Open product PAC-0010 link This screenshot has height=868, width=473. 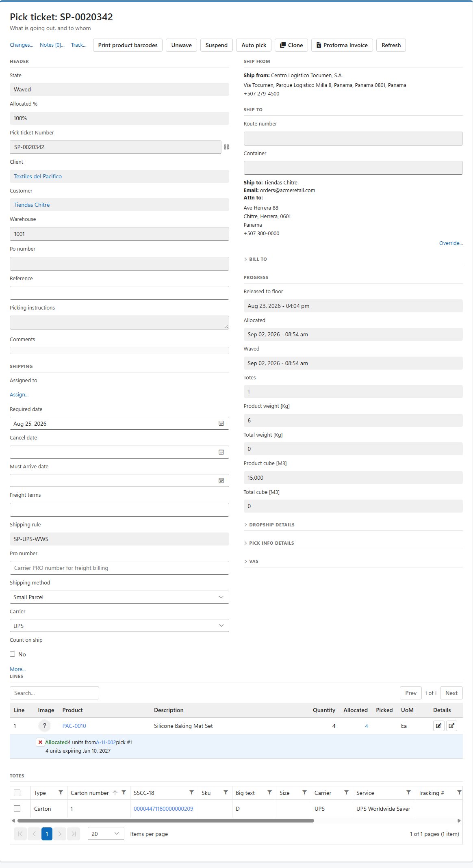tap(74, 726)
